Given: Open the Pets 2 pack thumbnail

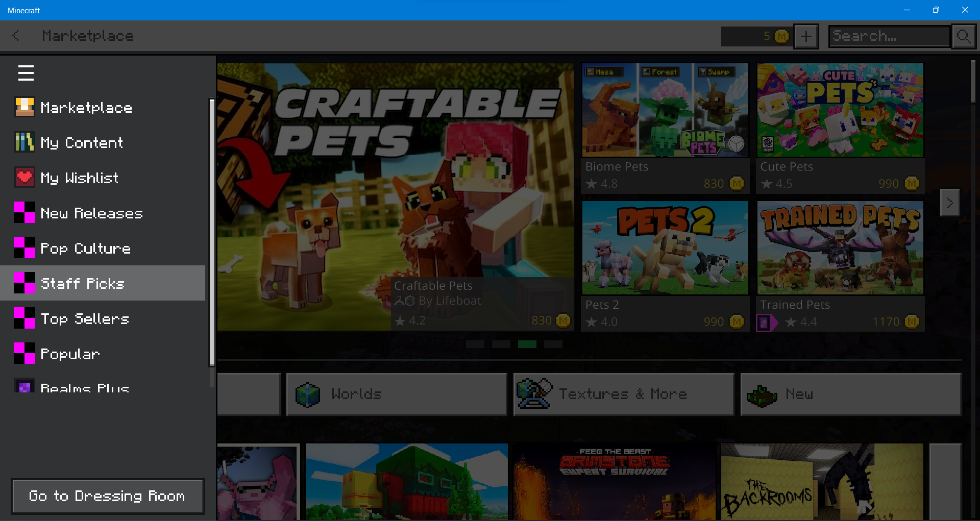Looking at the screenshot, I should pyautogui.click(x=665, y=247).
